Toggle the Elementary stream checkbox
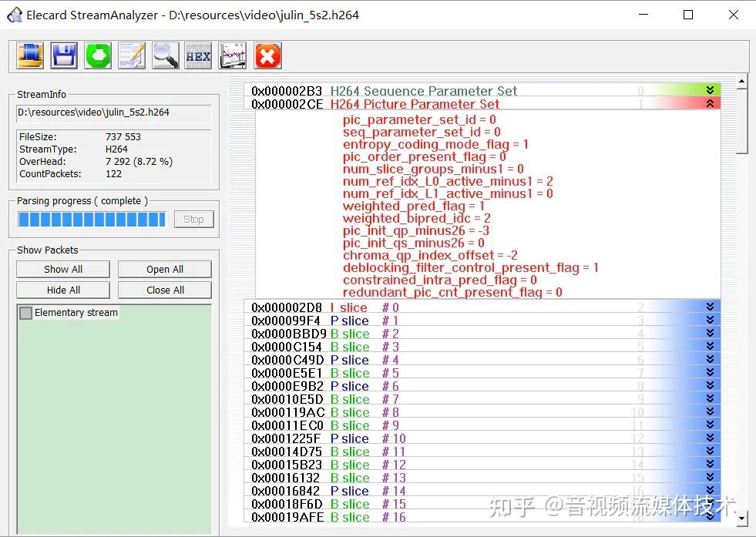This screenshot has height=537, width=756. [x=26, y=313]
